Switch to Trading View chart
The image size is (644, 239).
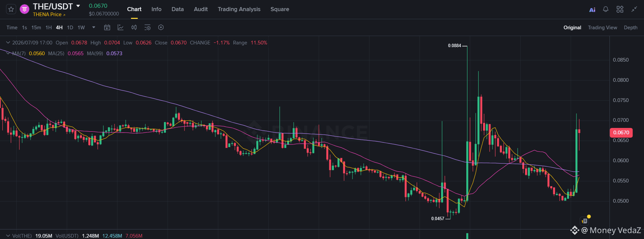click(x=602, y=28)
